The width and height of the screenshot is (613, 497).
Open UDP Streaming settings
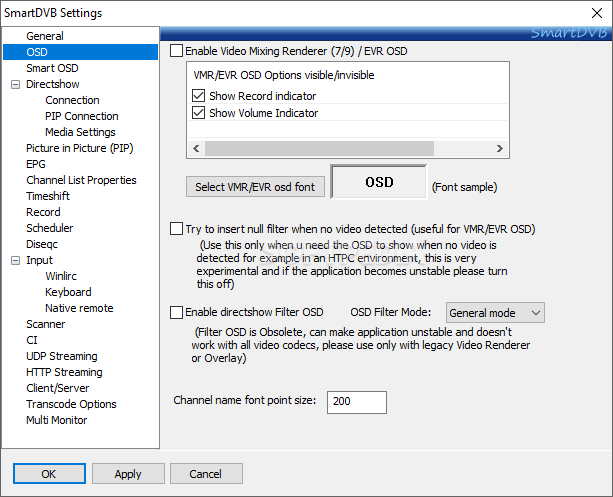(62, 356)
